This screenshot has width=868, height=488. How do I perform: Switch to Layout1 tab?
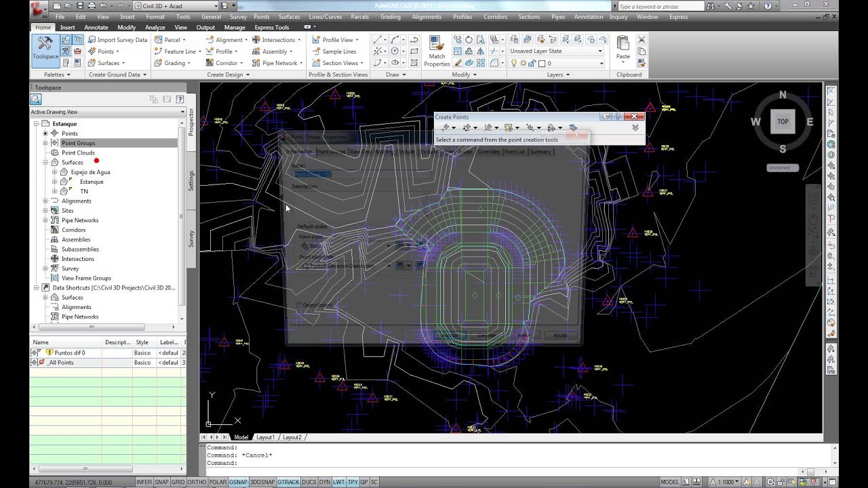pyautogui.click(x=265, y=437)
